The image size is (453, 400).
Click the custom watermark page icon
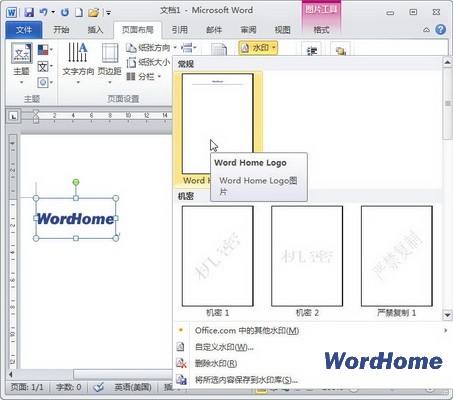[180, 347]
